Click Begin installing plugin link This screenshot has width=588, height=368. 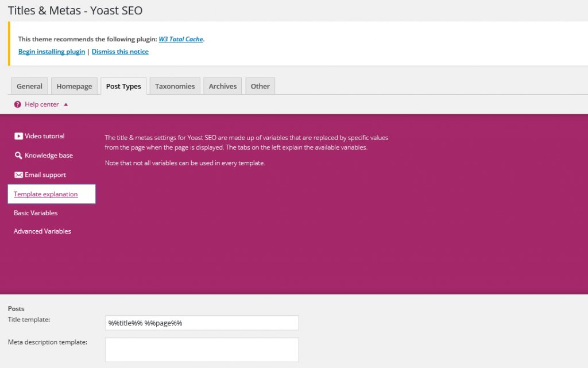[52, 52]
